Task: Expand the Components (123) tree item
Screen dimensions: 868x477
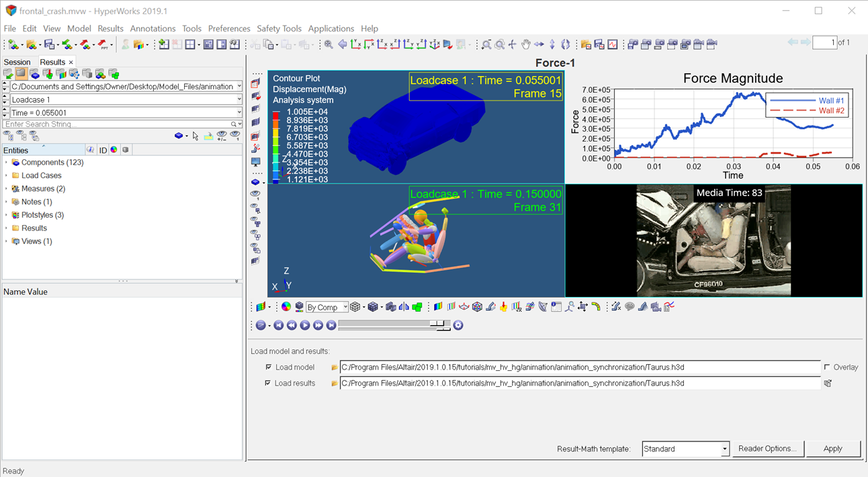Action: point(6,162)
